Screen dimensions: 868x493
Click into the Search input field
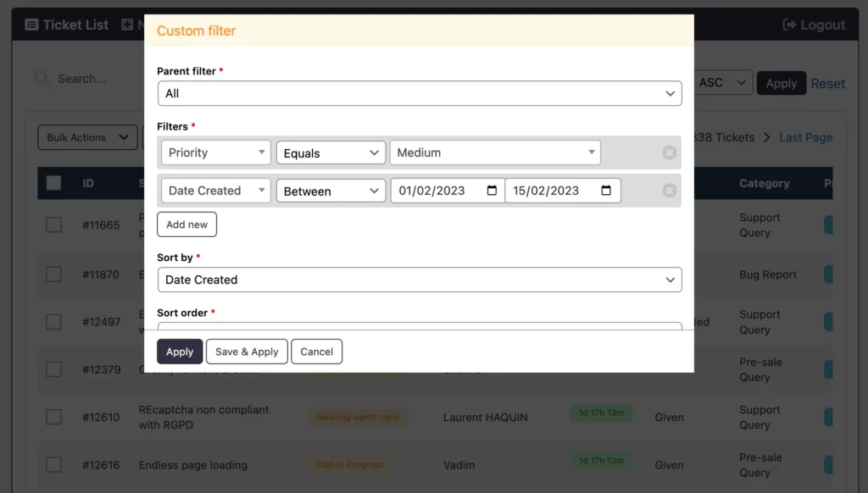(x=85, y=79)
